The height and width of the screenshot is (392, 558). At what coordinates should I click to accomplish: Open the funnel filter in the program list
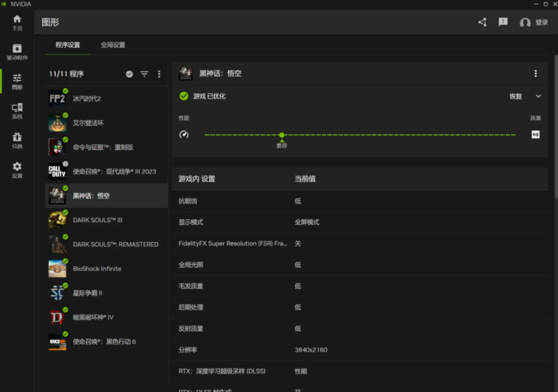pos(144,74)
